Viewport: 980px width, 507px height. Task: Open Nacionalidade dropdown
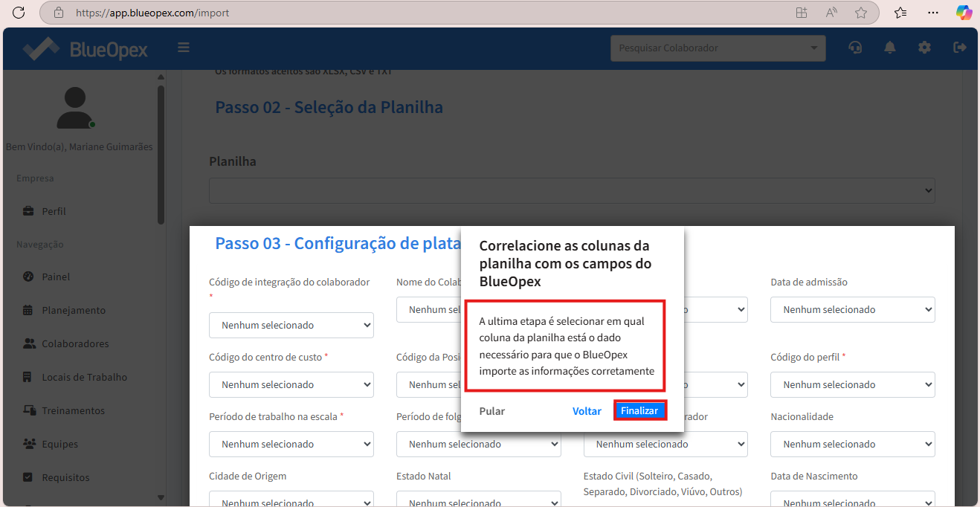pyautogui.click(x=853, y=444)
